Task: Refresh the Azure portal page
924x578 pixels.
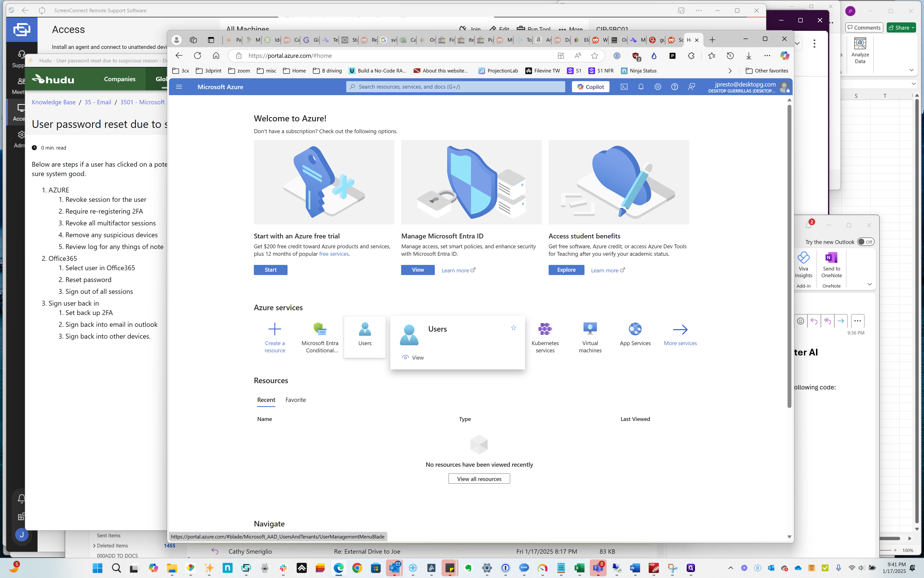Action: pyautogui.click(x=197, y=56)
